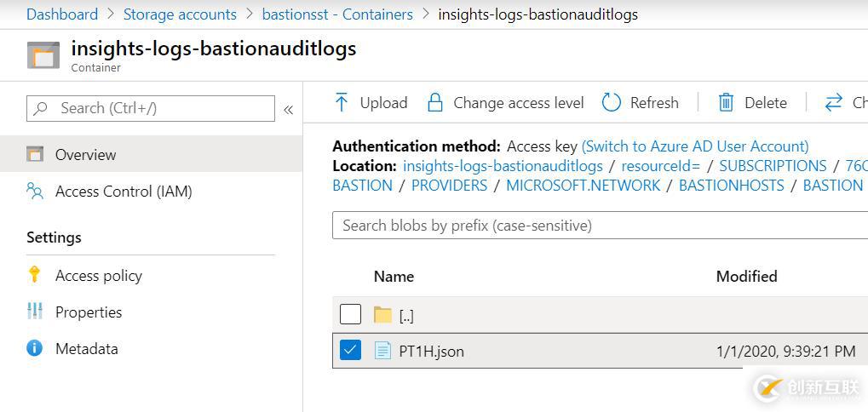Click the Refresh button label
Viewport: 868px width, 412px height.
[x=654, y=103]
